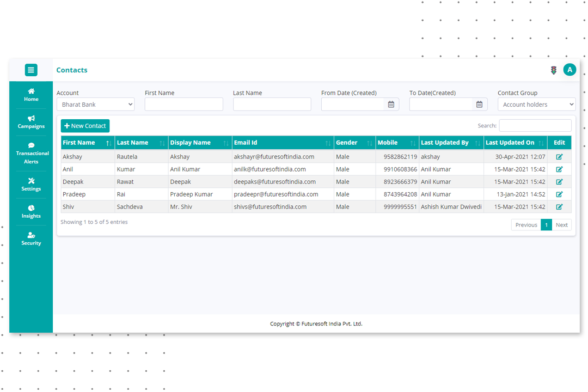The image size is (588, 392).
Task: Open the From Date calendar picker
Action: pos(391,105)
